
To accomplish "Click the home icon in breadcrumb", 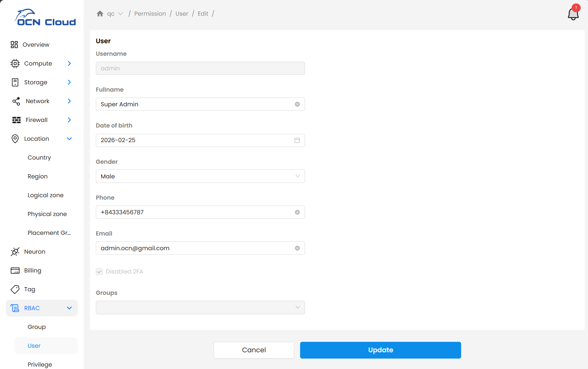I will click(x=100, y=14).
